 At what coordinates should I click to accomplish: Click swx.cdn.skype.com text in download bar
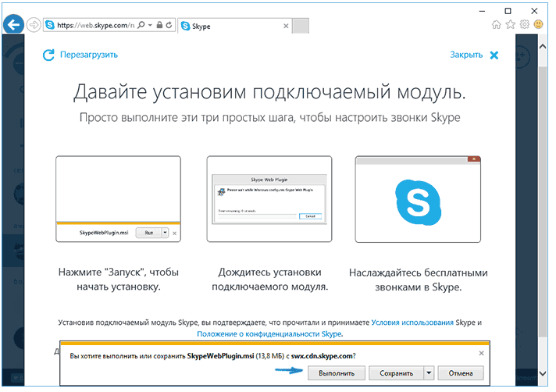(322, 356)
